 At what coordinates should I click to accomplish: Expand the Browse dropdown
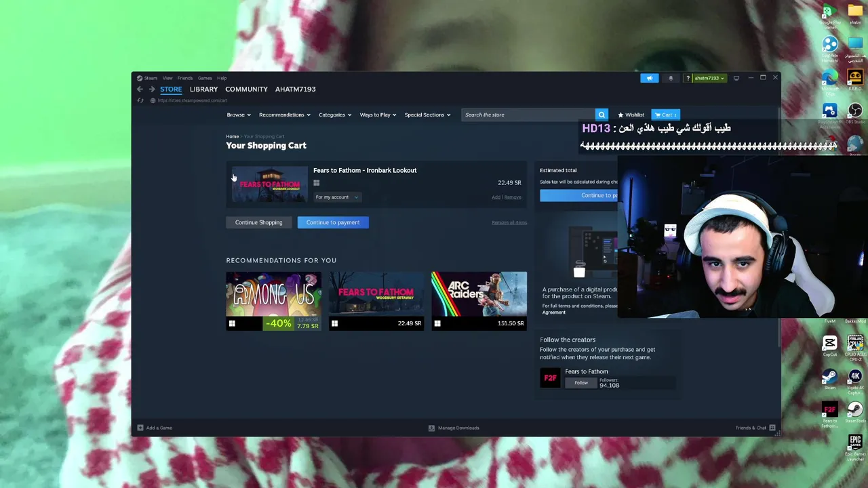pyautogui.click(x=239, y=115)
